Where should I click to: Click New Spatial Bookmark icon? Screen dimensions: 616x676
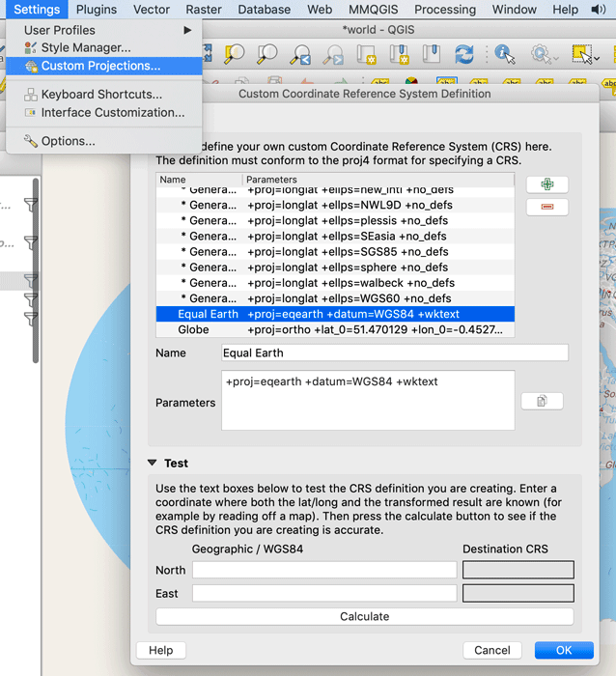pos(399,55)
